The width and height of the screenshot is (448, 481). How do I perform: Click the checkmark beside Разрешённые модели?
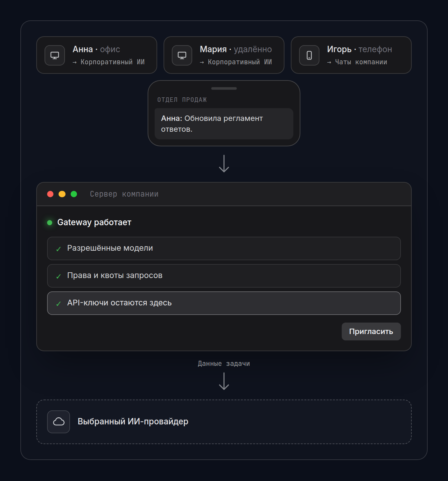coord(59,249)
